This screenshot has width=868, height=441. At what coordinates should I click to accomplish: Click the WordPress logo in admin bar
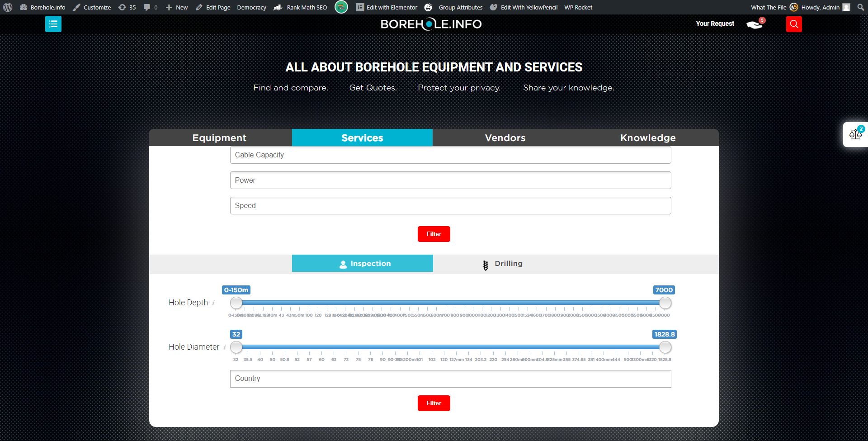(8, 7)
